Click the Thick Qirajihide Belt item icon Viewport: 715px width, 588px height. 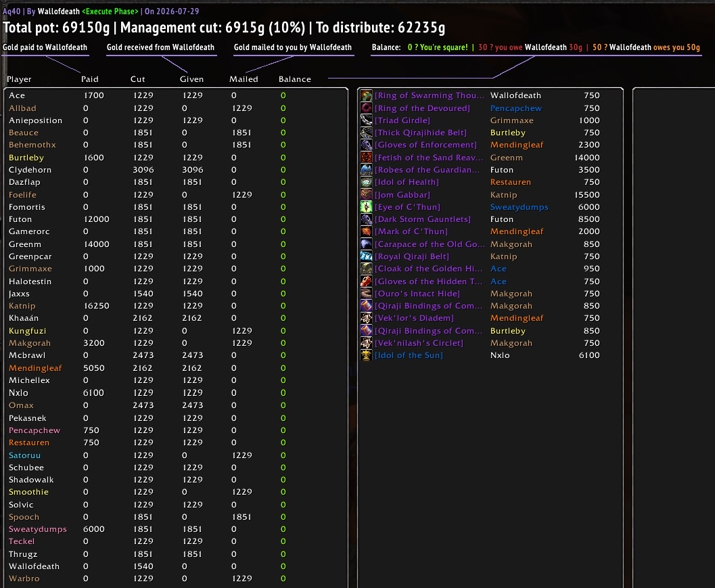click(x=366, y=133)
